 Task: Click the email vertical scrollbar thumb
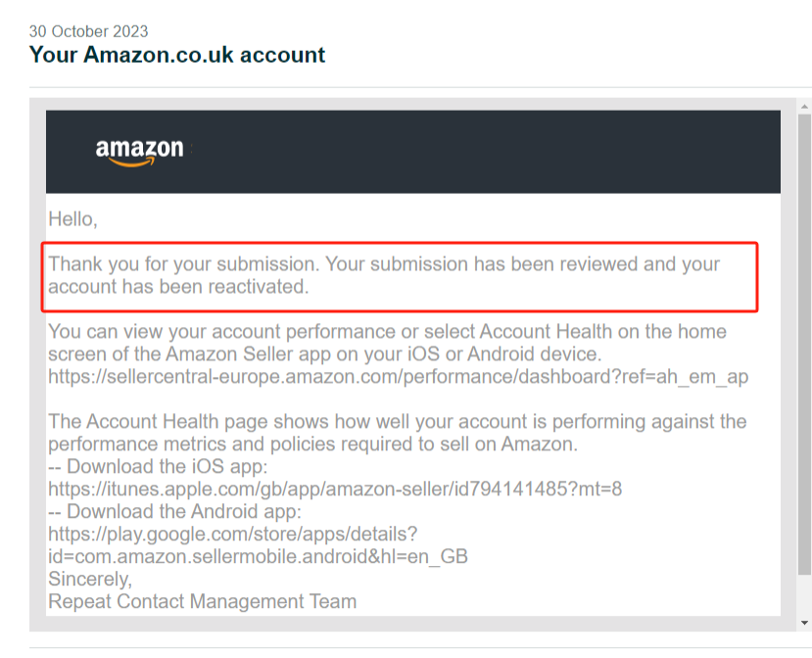pos(804,345)
